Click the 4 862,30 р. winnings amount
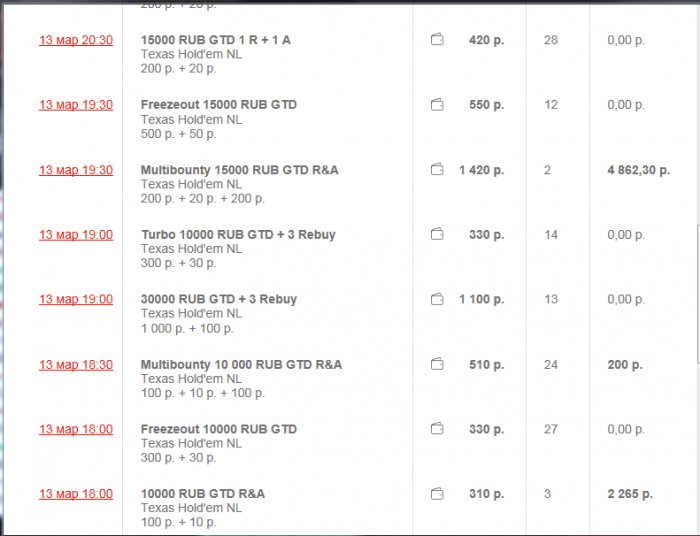 point(638,170)
